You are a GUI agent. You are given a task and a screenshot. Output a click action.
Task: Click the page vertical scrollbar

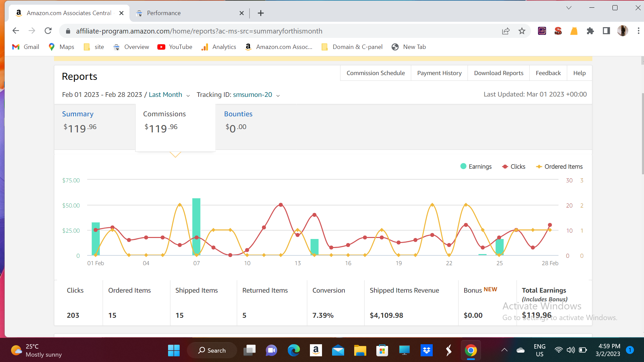tap(642, 134)
